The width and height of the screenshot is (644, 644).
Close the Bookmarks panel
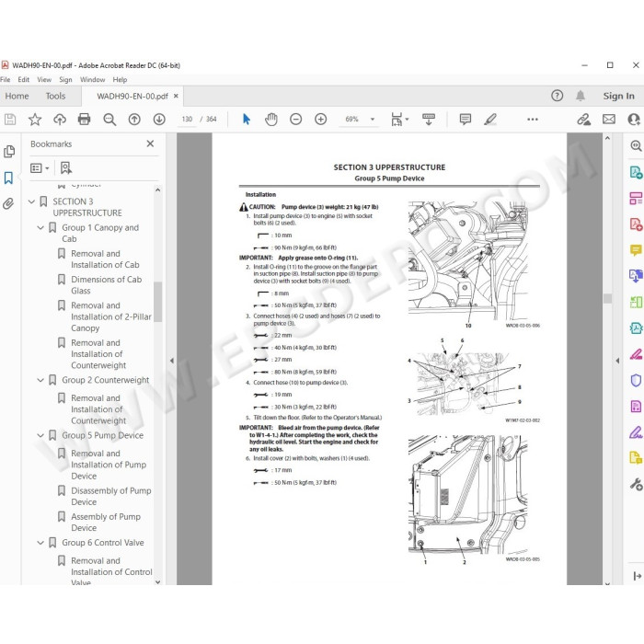[150, 144]
